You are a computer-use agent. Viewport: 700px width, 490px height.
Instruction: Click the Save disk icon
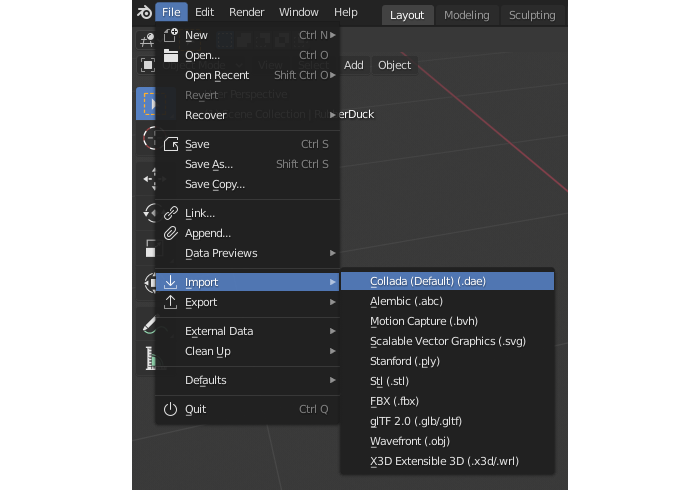[x=170, y=144]
